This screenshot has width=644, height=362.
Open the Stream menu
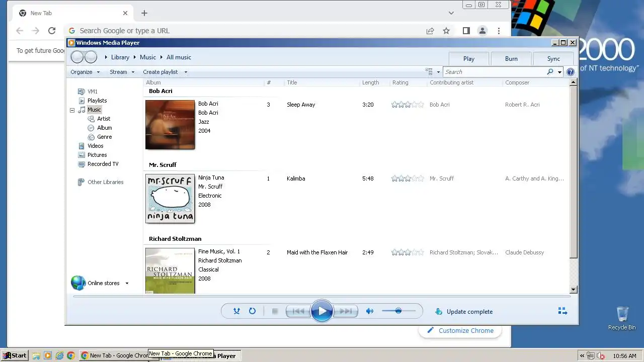(x=122, y=72)
